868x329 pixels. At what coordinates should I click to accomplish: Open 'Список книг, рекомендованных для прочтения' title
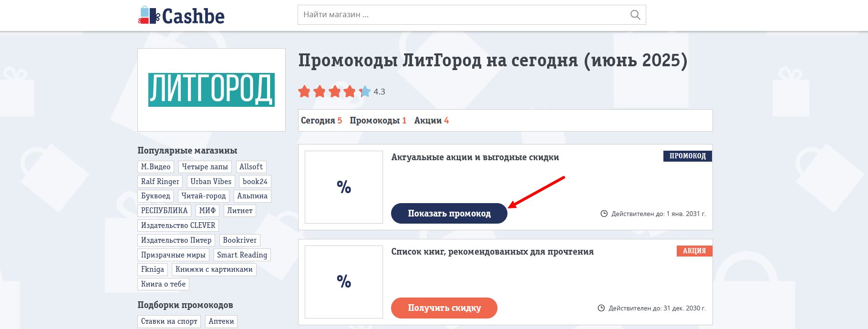tap(492, 252)
